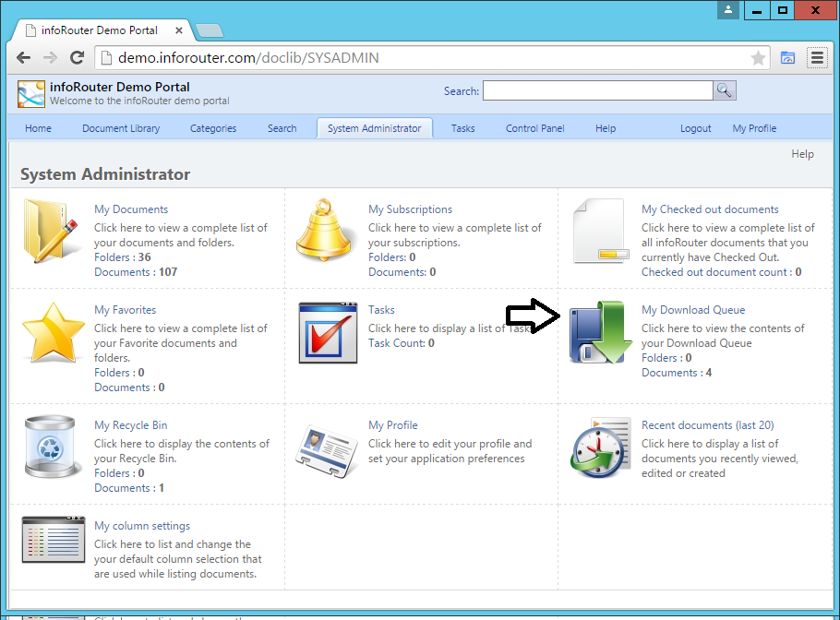Click the Recent documents clock icon
840x620 pixels.
pyautogui.click(x=600, y=447)
